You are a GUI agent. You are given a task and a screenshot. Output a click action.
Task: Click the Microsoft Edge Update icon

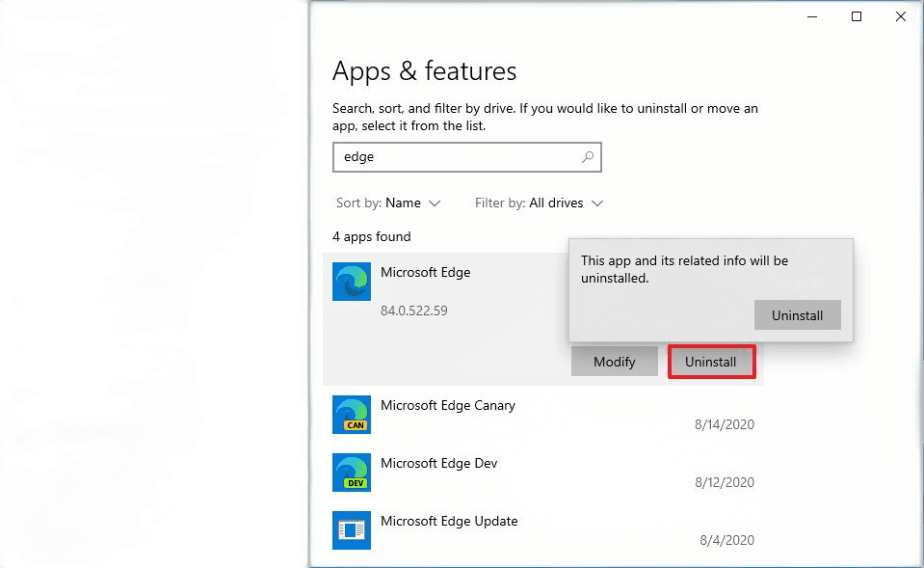click(x=352, y=530)
